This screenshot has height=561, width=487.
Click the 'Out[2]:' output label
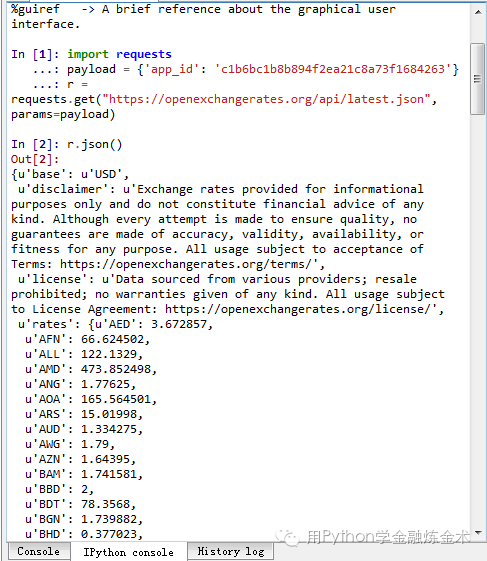[35, 159]
